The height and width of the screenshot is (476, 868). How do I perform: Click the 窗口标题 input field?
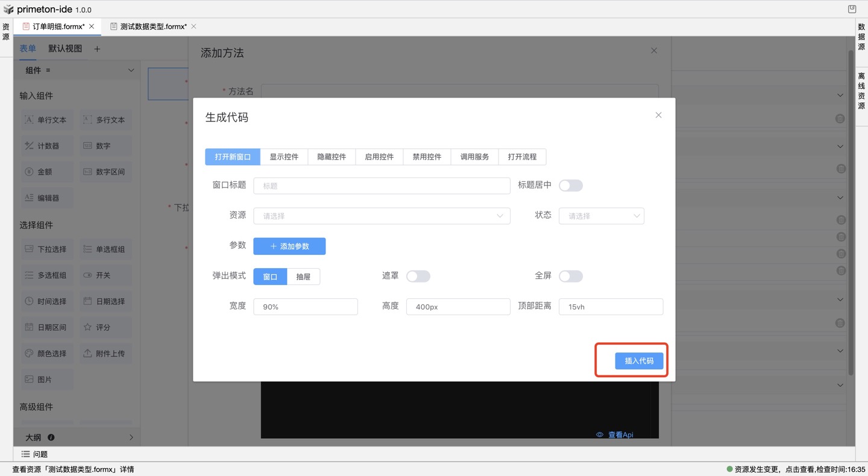click(382, 186)
